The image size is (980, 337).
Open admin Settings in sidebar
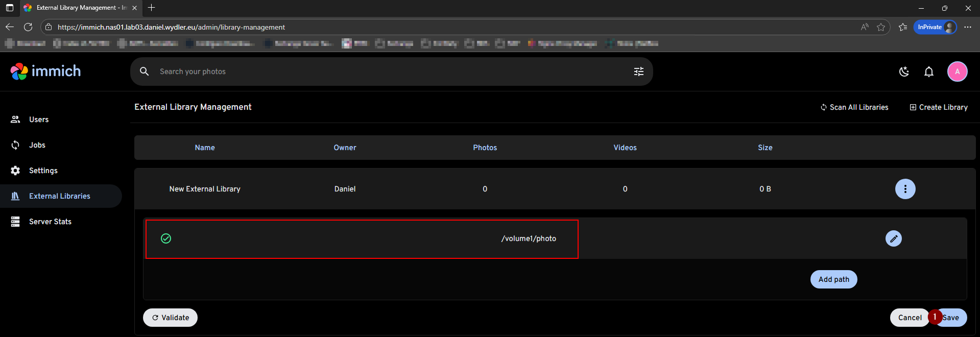[43, 171]
